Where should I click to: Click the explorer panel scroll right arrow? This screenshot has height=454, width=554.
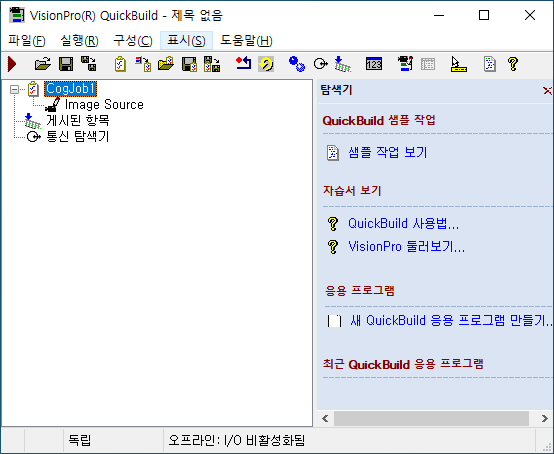pyautogui.click(x=544, y=419)
